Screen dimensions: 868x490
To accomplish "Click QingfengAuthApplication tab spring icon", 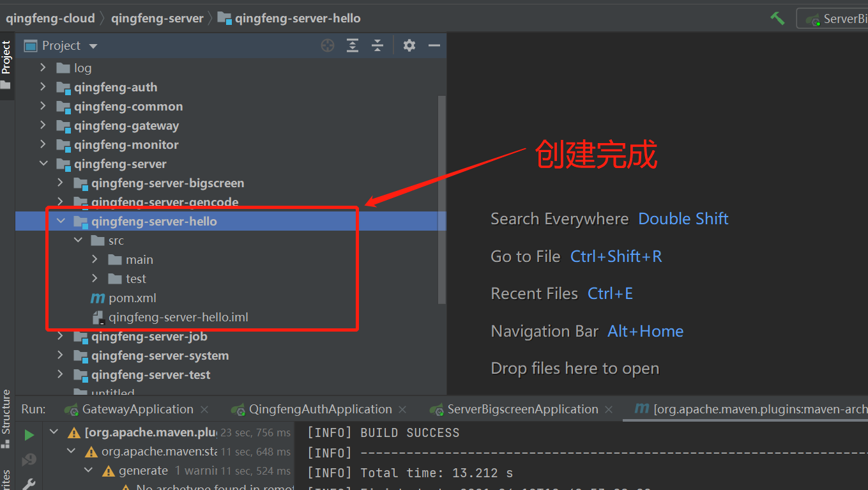I will click(x=238, y=410).
